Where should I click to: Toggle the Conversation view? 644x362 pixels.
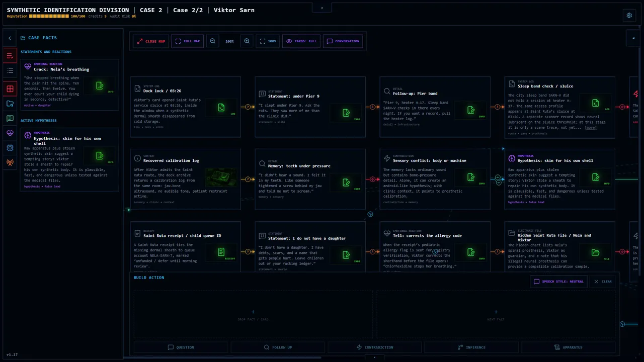coord(343,41)
